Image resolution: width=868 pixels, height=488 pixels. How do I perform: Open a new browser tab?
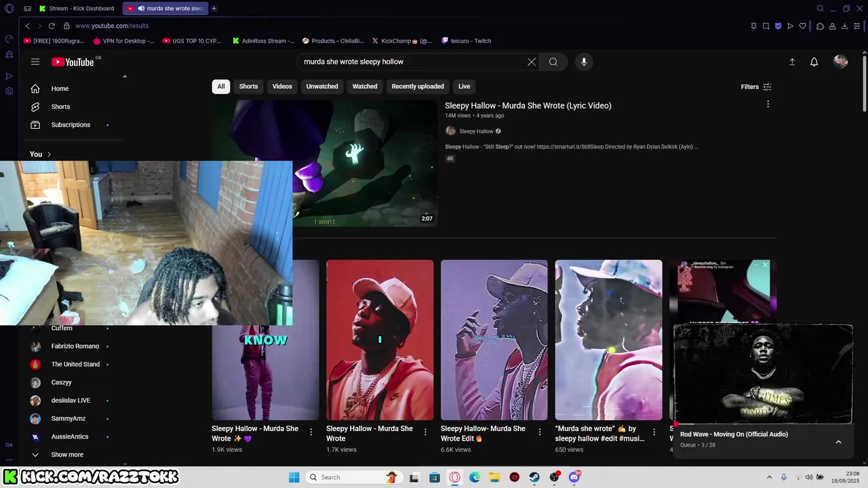214,8
